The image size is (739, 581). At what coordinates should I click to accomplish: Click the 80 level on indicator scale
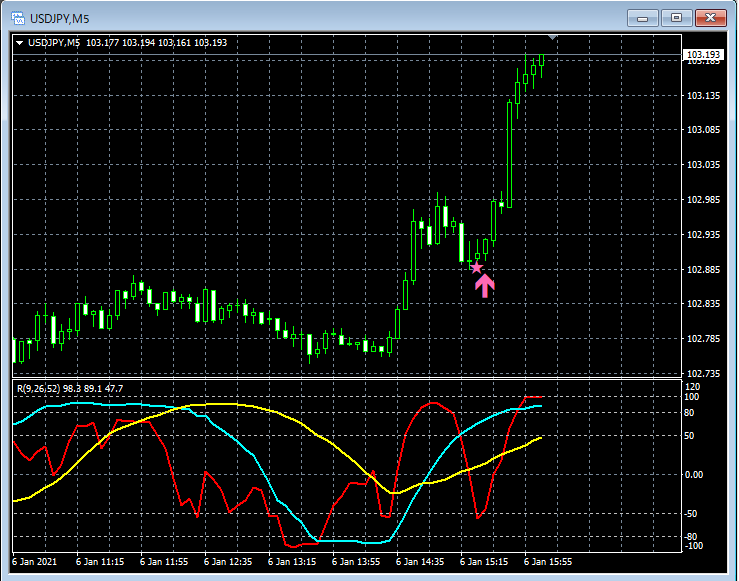[690, 410]
